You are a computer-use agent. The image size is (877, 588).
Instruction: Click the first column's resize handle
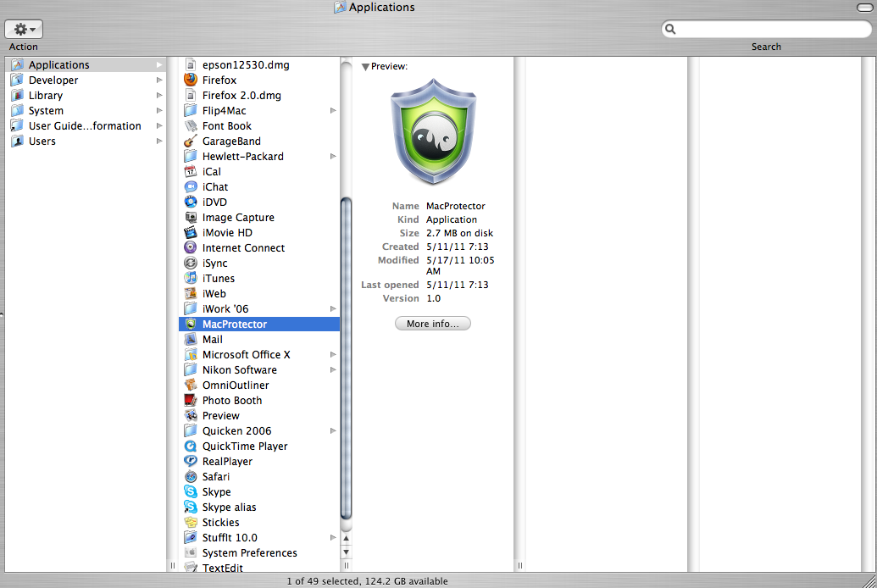pyautogui.click(x=172, y=566)
